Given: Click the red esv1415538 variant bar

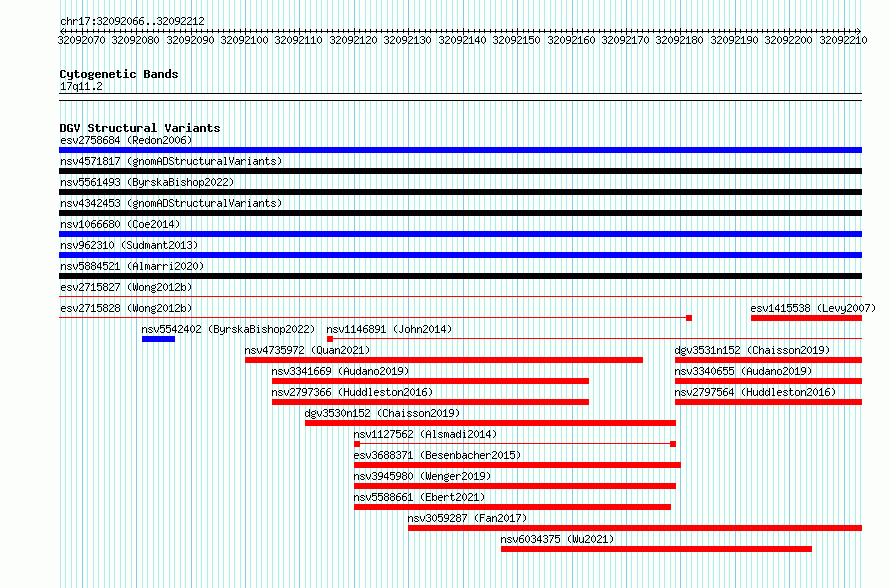Looking at the screenshot, I should coord(807,318).
